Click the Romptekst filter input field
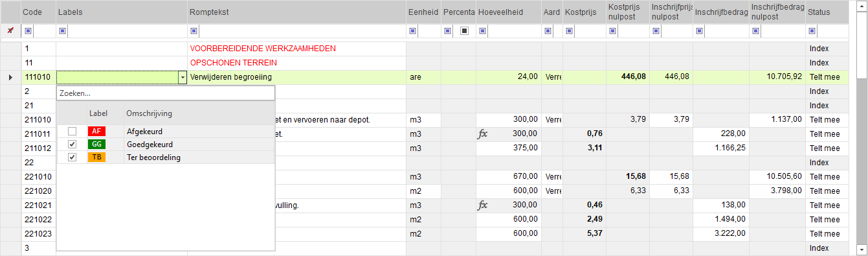 [x=302, y=31]
